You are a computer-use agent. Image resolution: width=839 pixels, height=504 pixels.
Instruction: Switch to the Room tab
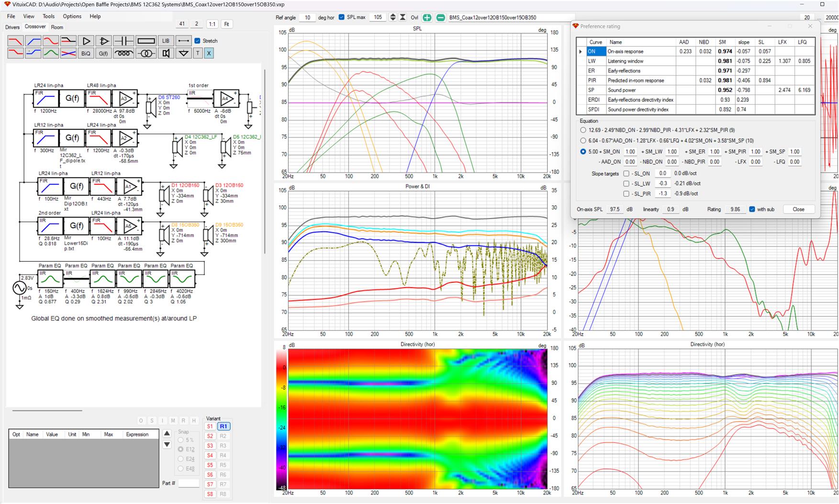(57, 27)
